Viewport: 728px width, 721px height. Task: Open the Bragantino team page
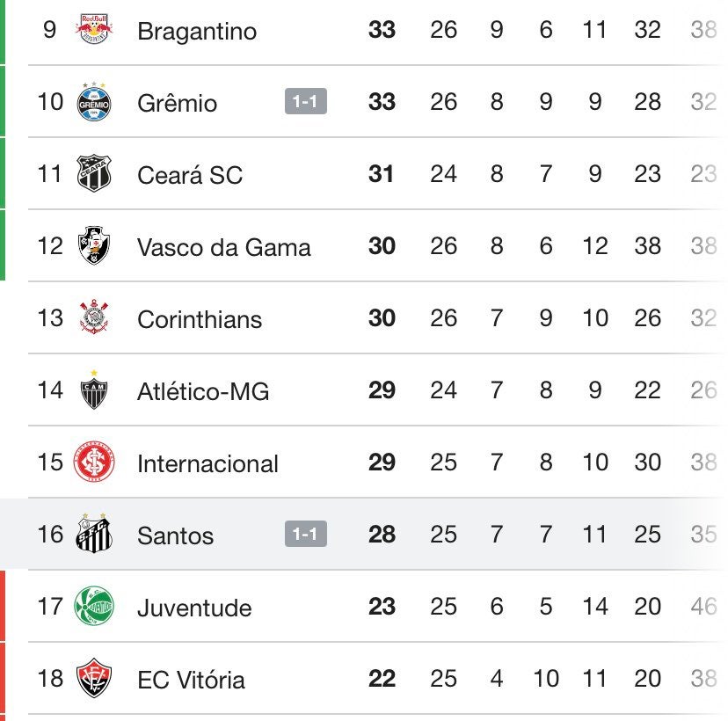pyautogui.click(x=197, y=32)
